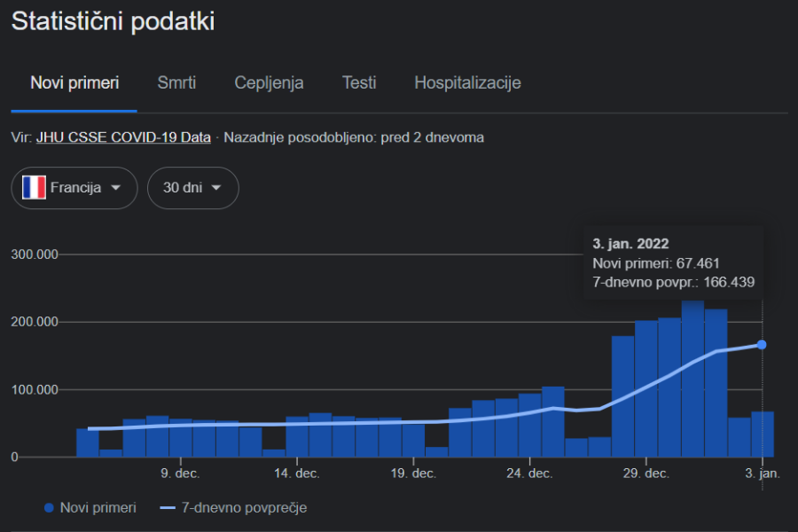Open the 30 dni time range dropdown
The width and height of the screenshot is (798, 532).
point(192,187)
